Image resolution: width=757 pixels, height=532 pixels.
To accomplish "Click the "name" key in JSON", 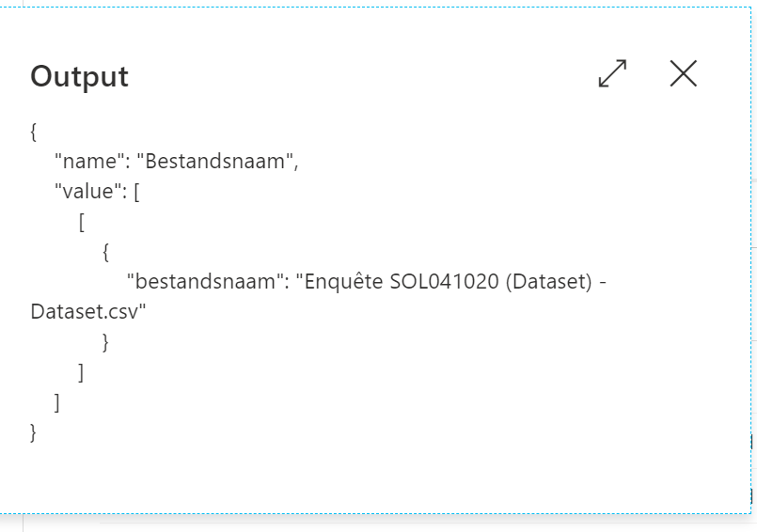I will tap(84, 161).
